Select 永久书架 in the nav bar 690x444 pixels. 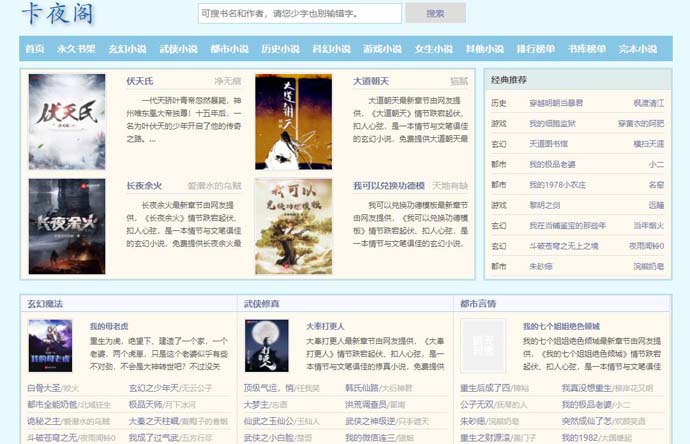[76, 49]
